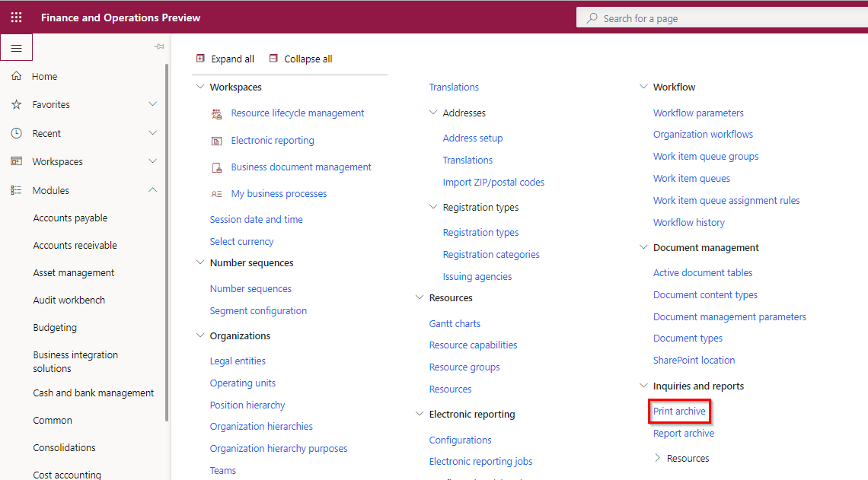Collapse the Number sequences section

(x=201, y=263)
